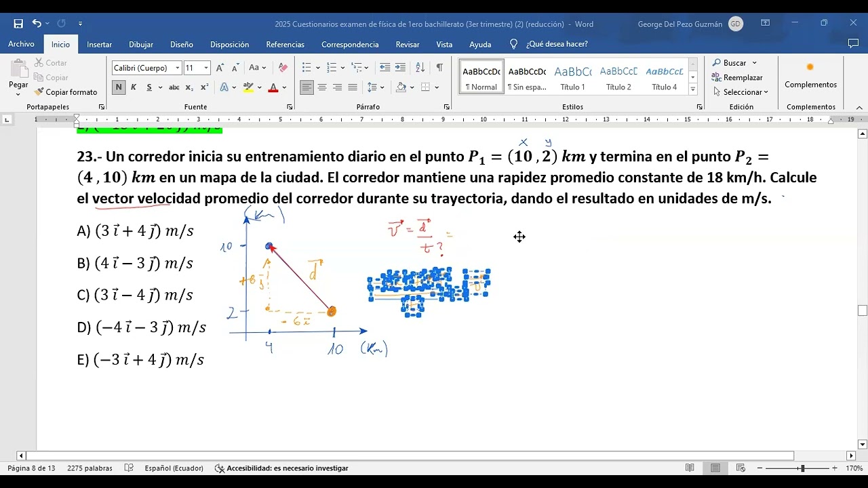Switch to print layout view in the status bar
The image size is (868, 488).
pyautogui.click(x=715, y=468)
